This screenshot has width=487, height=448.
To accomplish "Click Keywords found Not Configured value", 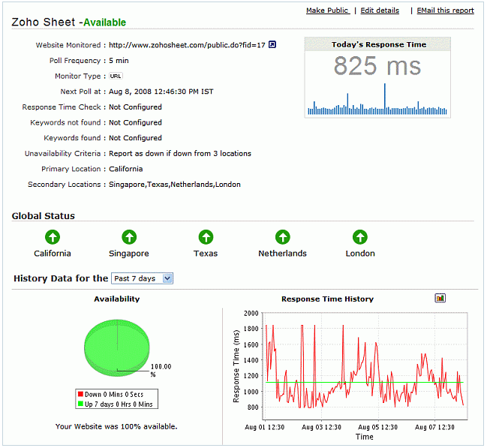I will click(135, 138).
